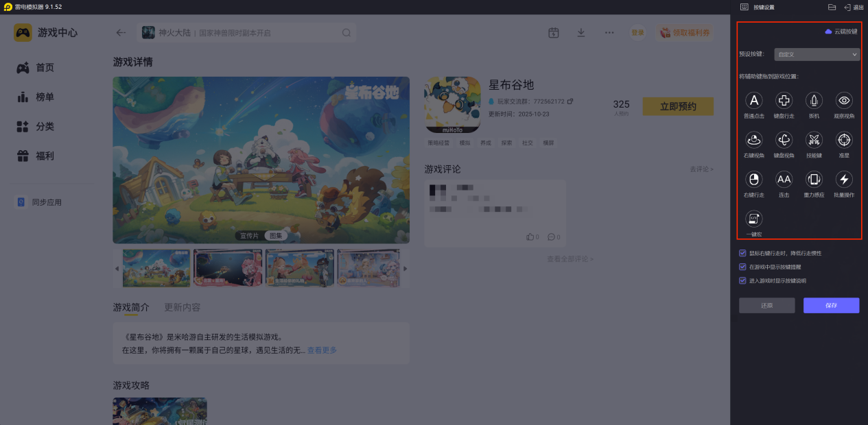Select the first gallery thumbnail
The image size is (868, 425).
click(156, 267)
